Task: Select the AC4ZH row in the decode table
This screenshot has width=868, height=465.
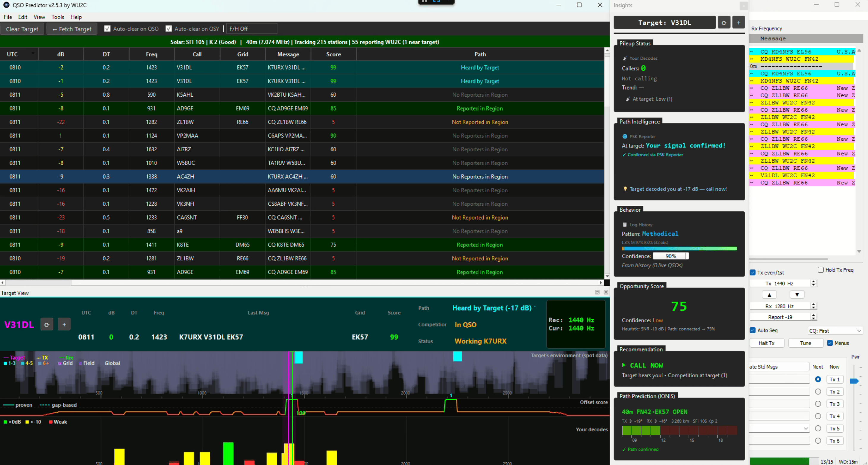Action: [x=302, y=176]
